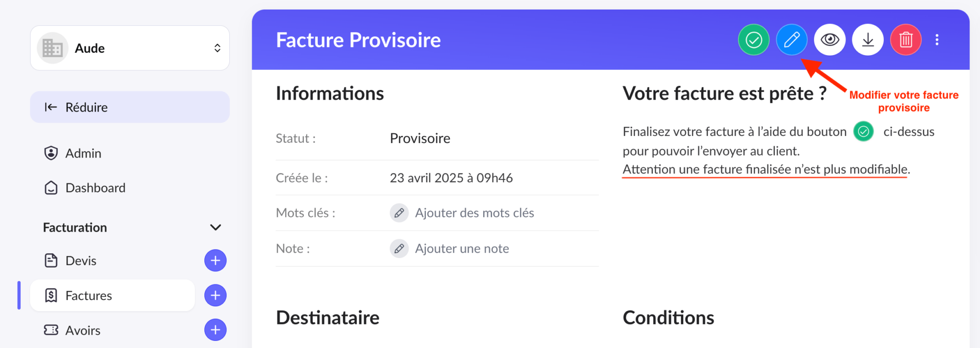
Task: Click the Admin shield icon in the sidebar
Action: (51, 153)
